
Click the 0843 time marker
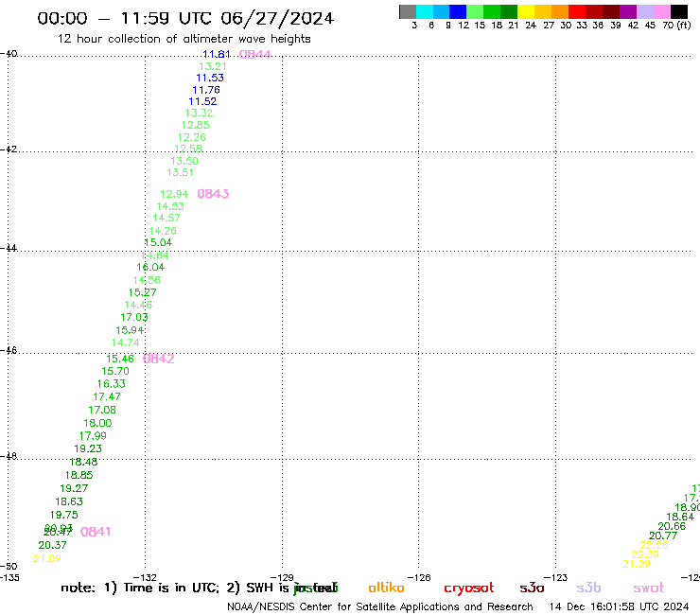coord(213,194)
